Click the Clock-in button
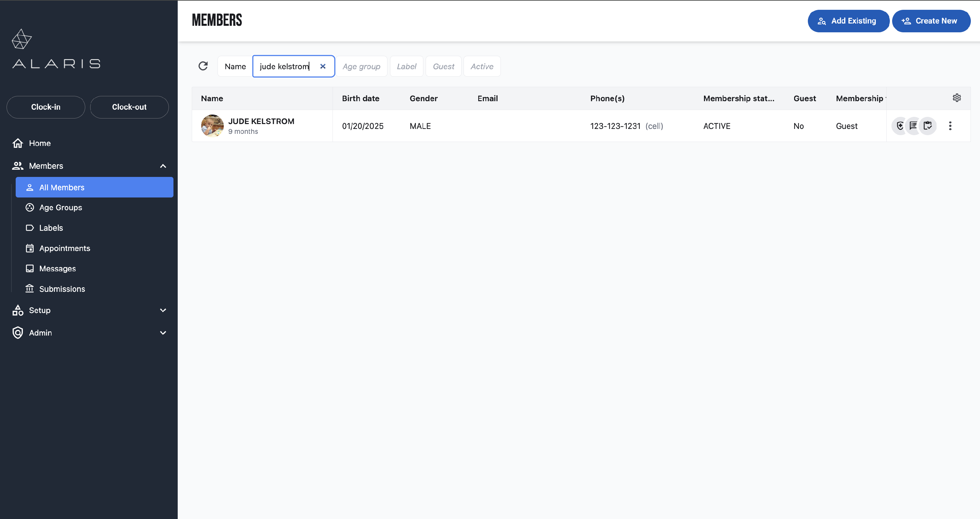Viewport: 980px width, 519px height. coord(46,107)
